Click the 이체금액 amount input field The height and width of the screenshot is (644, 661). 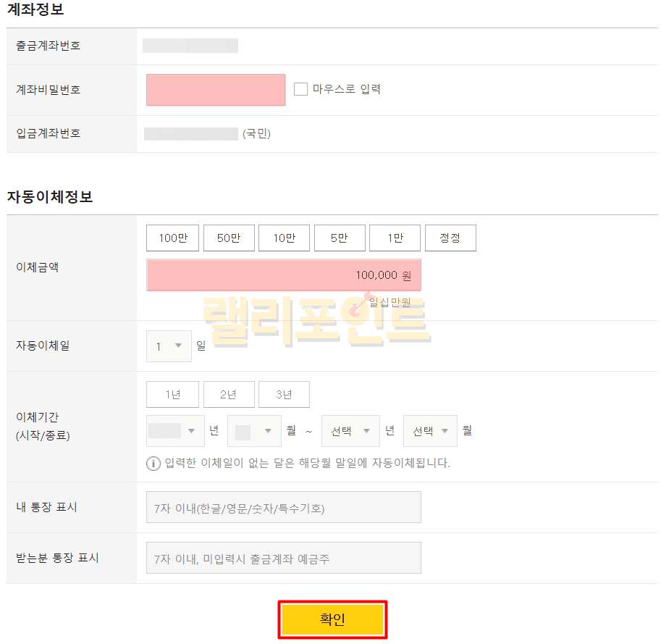click(283, 275)
